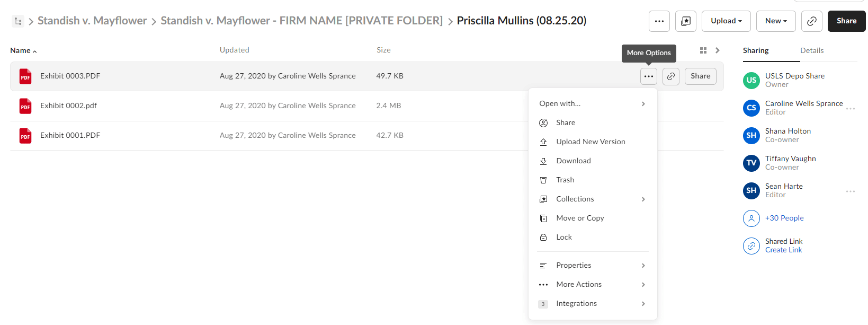The height and width of the screenshot is (325, 868).
Task: Select Download from the context menu
Action: (593, 161)
